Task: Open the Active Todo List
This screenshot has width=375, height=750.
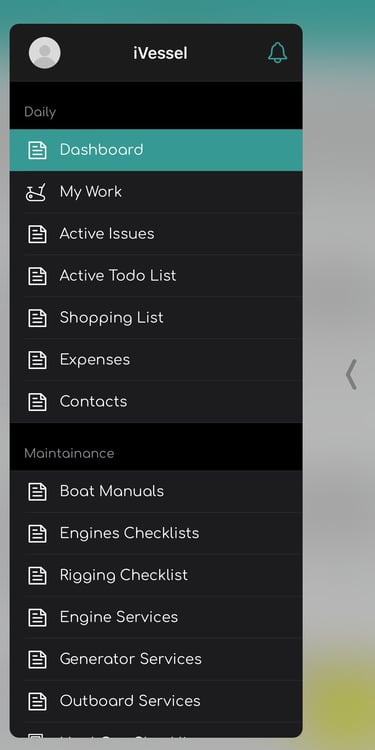Action: coord(156,276)
